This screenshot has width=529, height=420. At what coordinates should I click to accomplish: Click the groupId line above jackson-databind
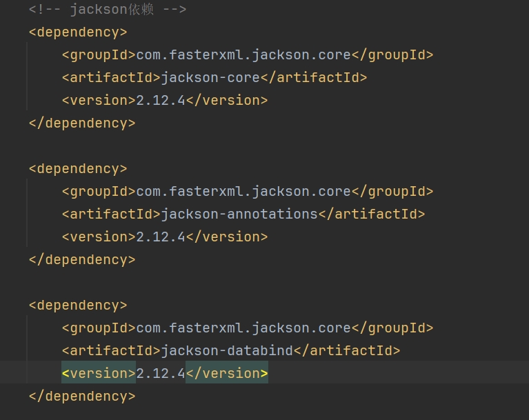(248, 328)
